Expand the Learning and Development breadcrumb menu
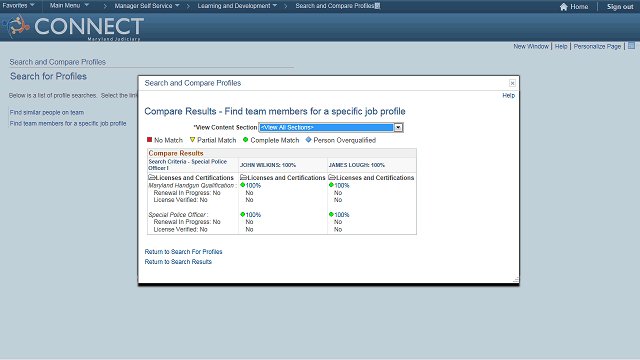This screenshot has height=360, width=640. pos(237,6)
